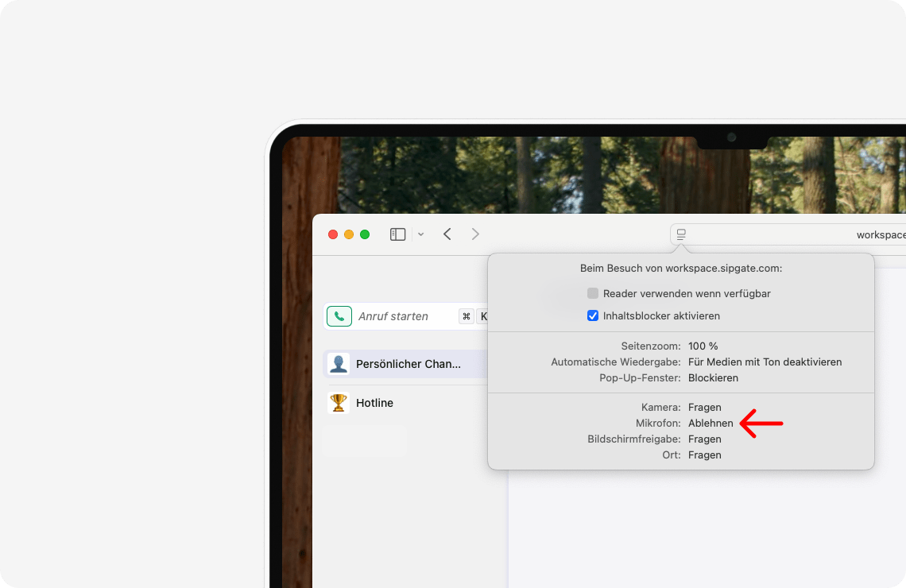Click the page settings icon in address bar

click(681, 234)
